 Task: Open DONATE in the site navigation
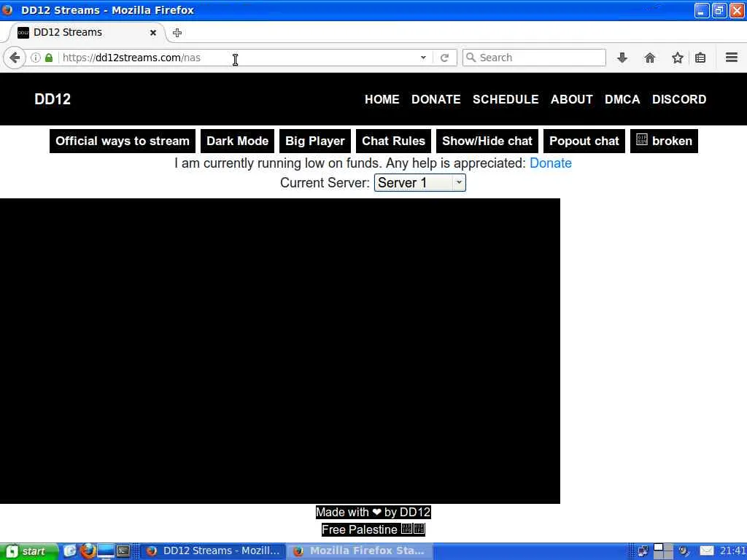[x=436, y=99]
